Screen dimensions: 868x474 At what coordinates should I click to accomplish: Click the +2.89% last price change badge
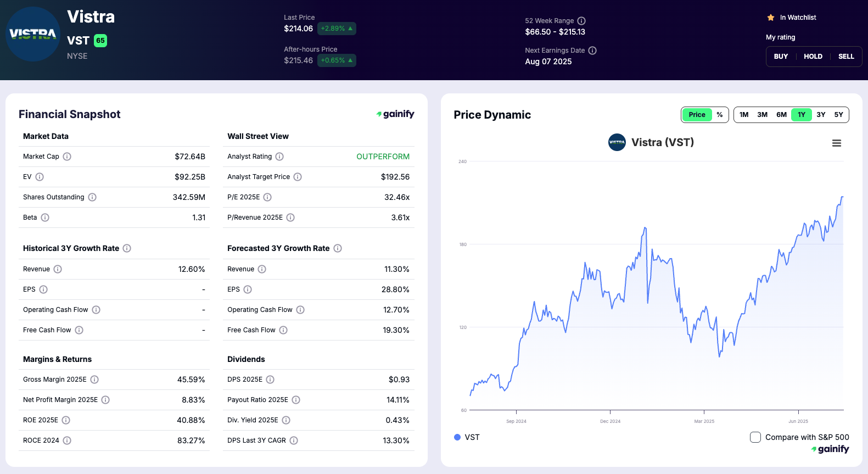[337, 29]
